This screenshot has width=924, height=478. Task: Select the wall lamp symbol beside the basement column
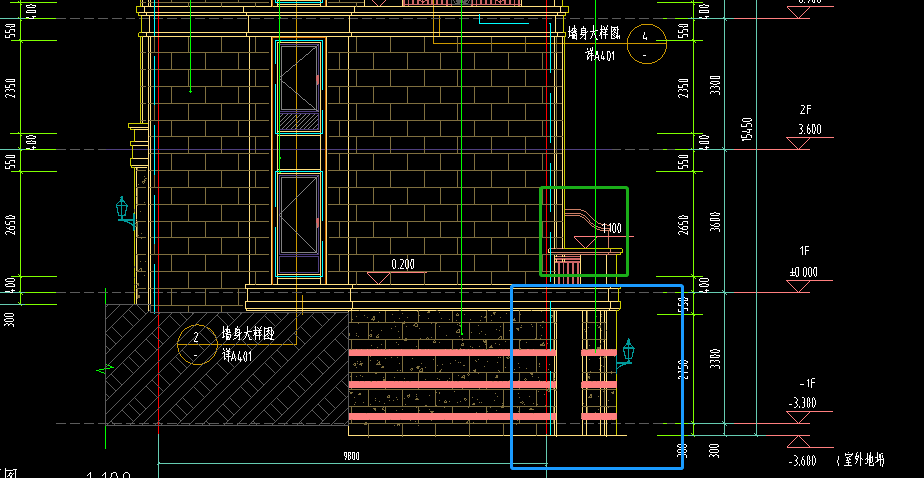(x=626, y=354)
